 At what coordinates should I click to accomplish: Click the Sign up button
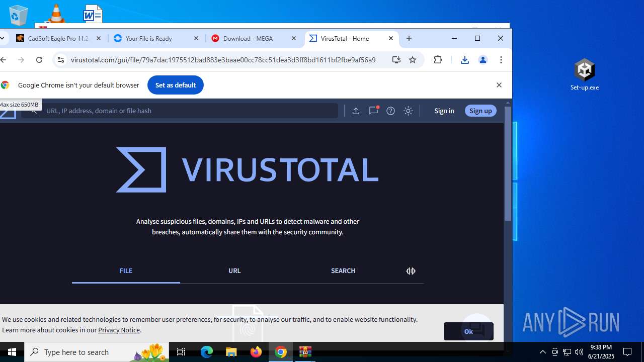tap(480, 111)
